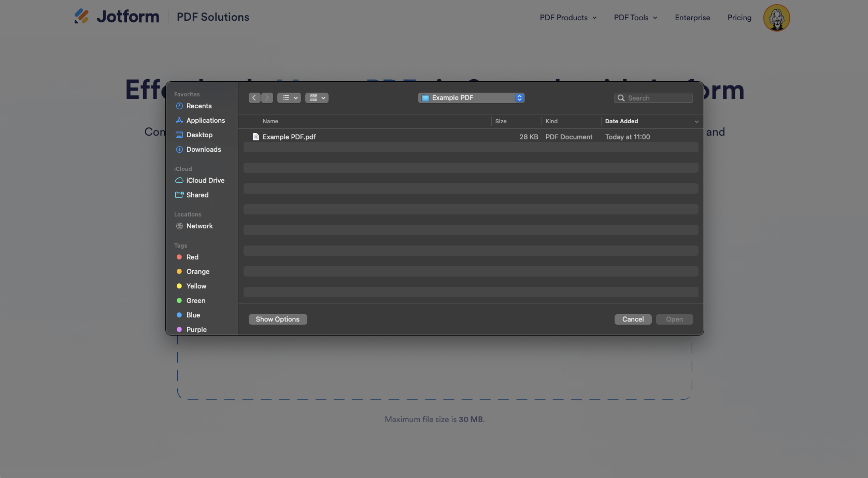Navigate back with the back arrow
Image resolution: width=868 pixels, height=478 pixels.
click(254, 98)
